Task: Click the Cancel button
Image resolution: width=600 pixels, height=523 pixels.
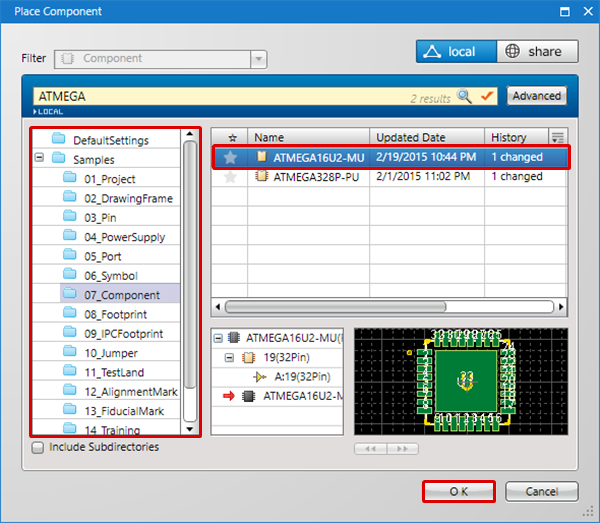Action: [x=541, y=492]
